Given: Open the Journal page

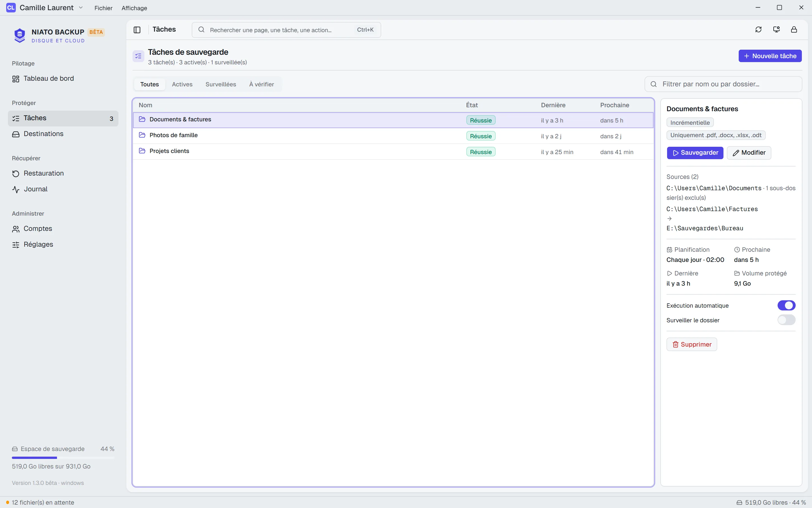Looking at the screenshot, I should (63, 189).
